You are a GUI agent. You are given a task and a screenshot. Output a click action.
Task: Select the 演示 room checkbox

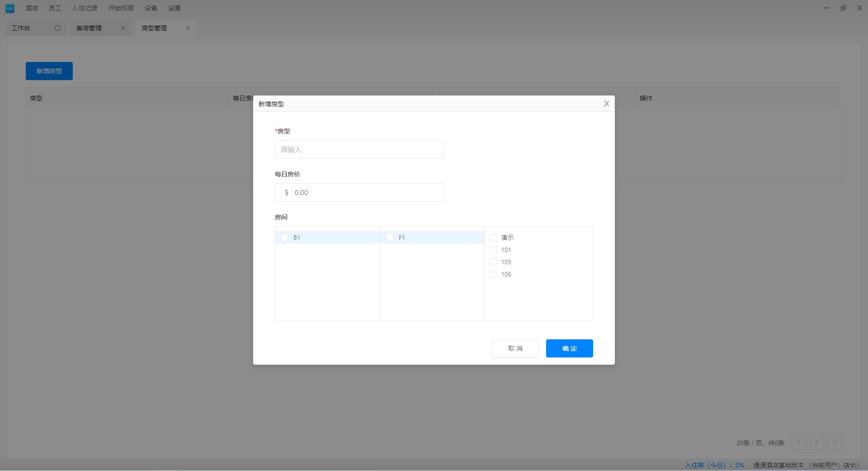[494, 238]
